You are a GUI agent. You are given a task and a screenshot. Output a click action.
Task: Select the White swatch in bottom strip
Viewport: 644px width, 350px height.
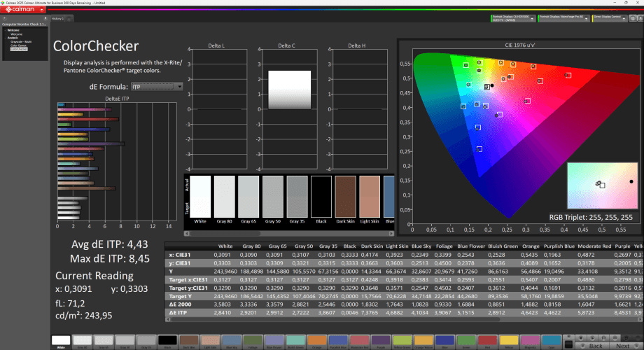point(61,341)
